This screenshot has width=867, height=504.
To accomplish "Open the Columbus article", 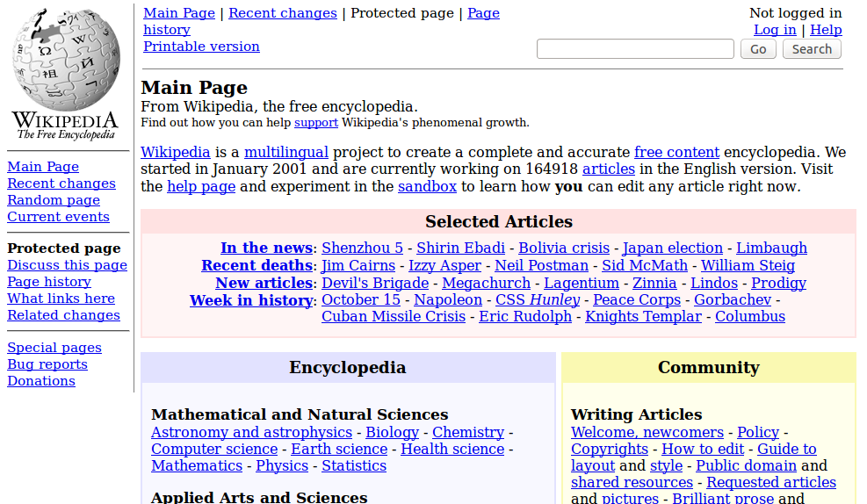I will [750, 317].
